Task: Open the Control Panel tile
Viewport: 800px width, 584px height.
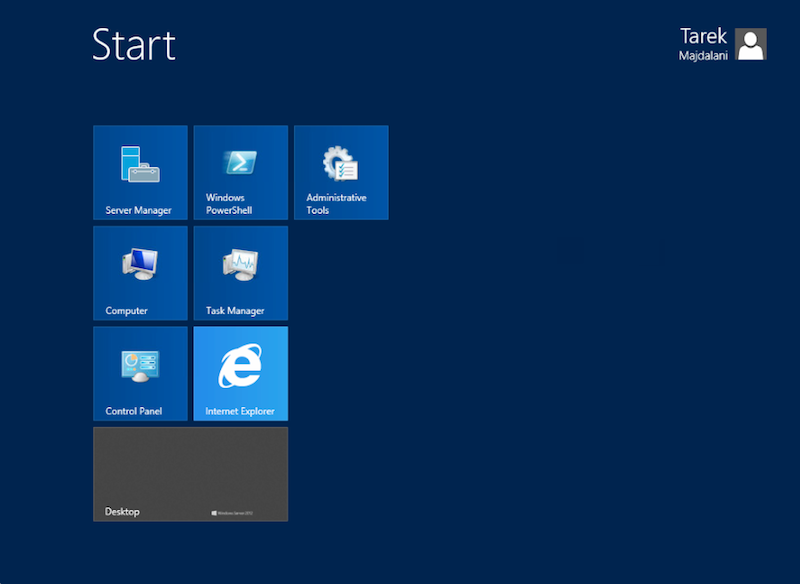Action: point(140,373)
